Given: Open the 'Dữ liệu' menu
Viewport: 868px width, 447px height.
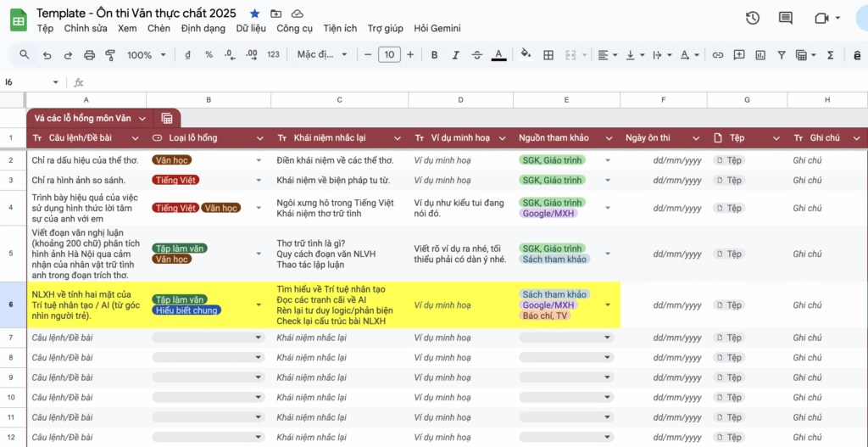Looking at the screenshot, I should 251,29.
